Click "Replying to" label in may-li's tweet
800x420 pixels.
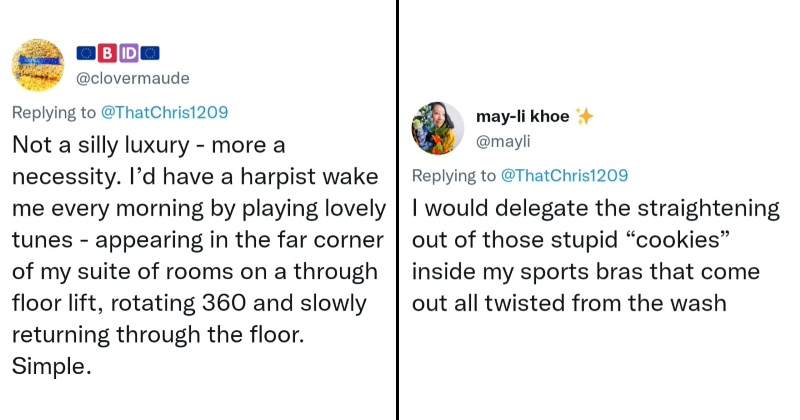click(453, 176)
